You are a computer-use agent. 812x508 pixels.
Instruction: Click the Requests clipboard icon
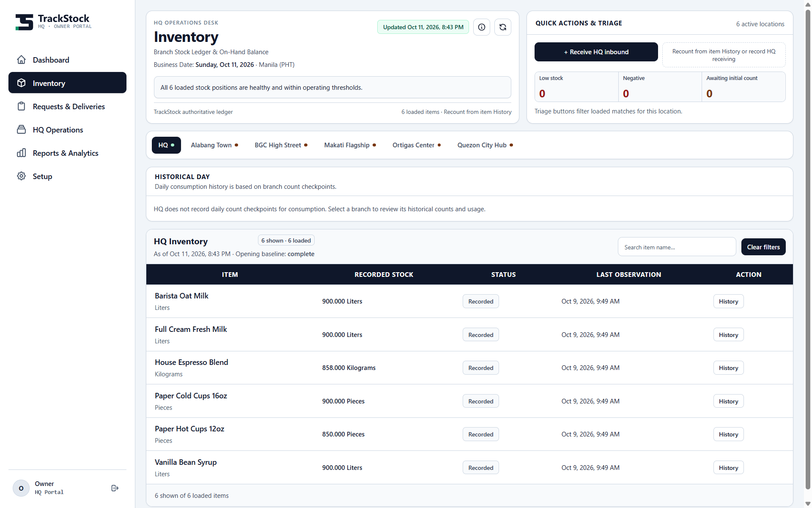pyautogui.click(x=22, y=106)
